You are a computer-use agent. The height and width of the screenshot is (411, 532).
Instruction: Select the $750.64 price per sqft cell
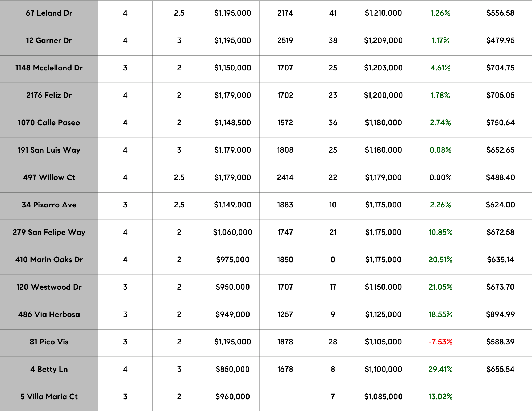[500, 123]
